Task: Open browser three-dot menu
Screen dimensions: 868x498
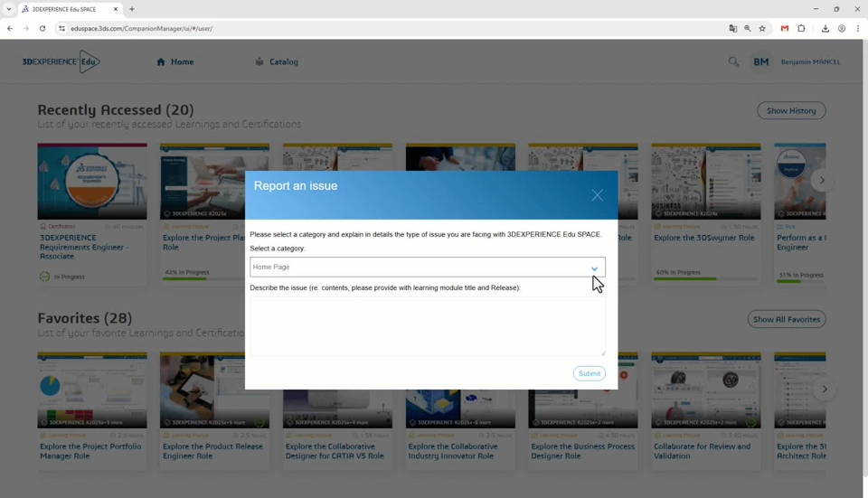Action: click(857, 28)
